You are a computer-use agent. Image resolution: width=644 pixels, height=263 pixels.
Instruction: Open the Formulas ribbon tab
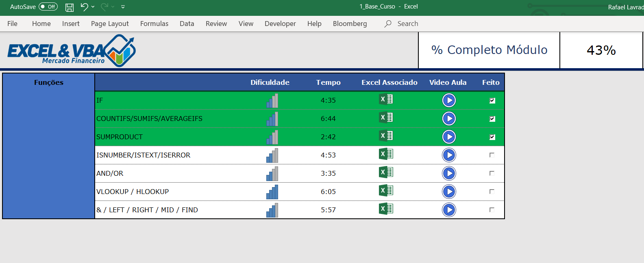[154, 24]
